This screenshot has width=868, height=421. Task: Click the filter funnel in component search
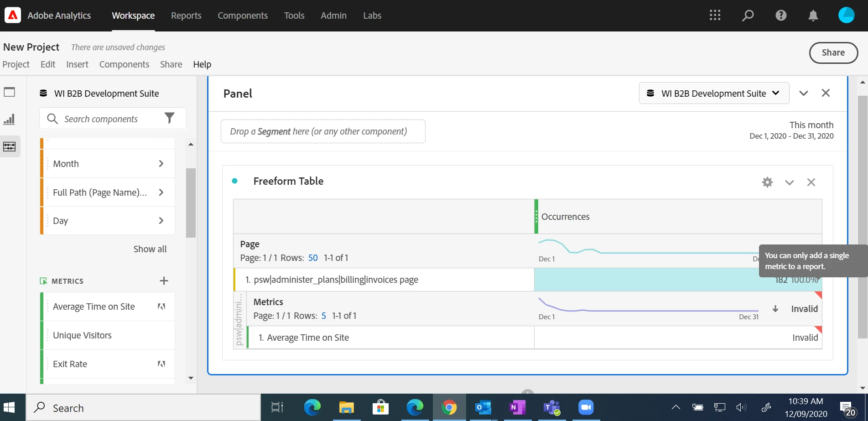(169, 118)
